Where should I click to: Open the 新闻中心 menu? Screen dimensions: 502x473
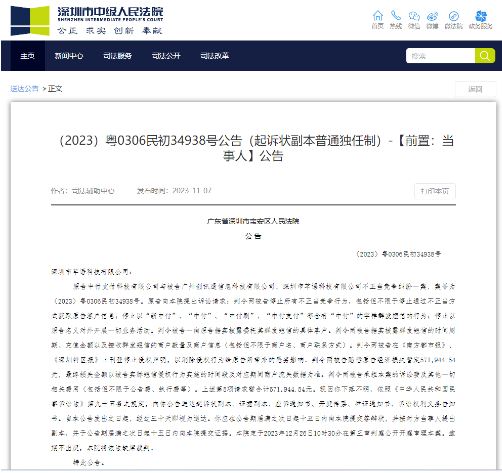click(x=69, y=56)
